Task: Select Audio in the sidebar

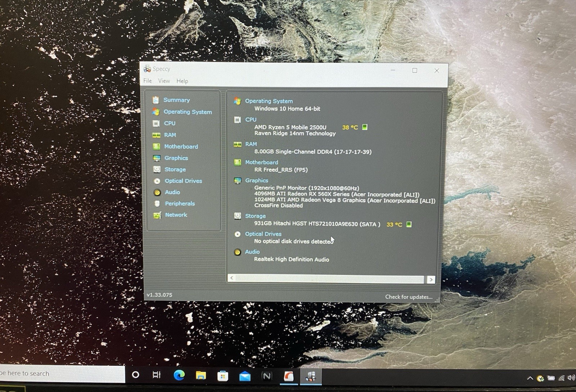Action: coord(172,192)
